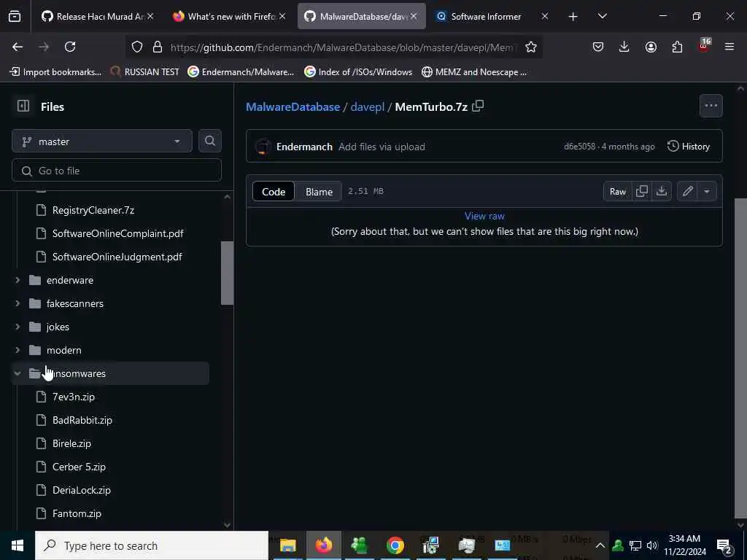Open the extensions puzzle icon

pos(677,47)
